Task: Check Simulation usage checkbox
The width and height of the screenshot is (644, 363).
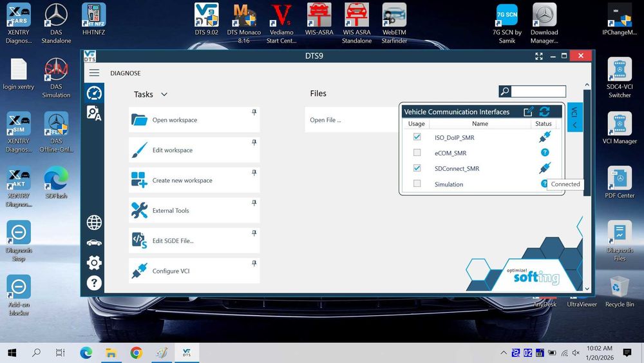Action: click(x=417, y=184)
